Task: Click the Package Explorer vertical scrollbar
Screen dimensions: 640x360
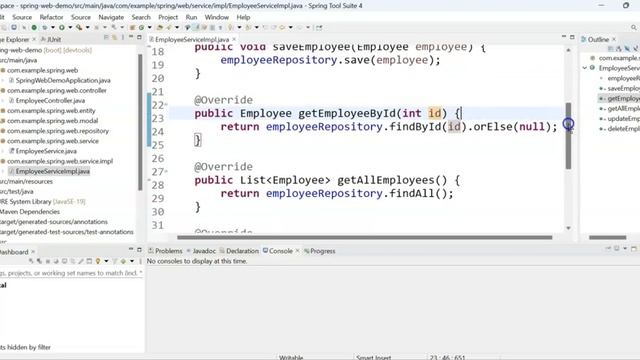Action: [140, 122]
